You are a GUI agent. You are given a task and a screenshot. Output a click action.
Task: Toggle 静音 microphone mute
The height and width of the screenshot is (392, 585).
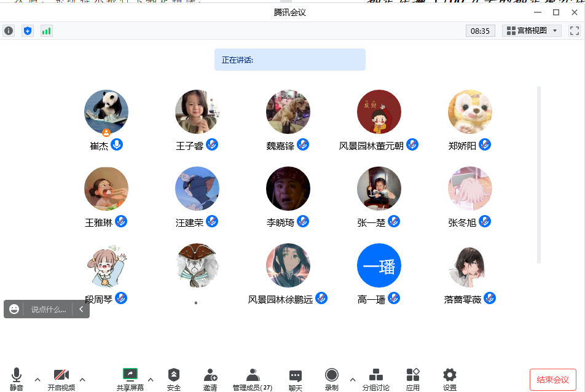pos(17,379)
